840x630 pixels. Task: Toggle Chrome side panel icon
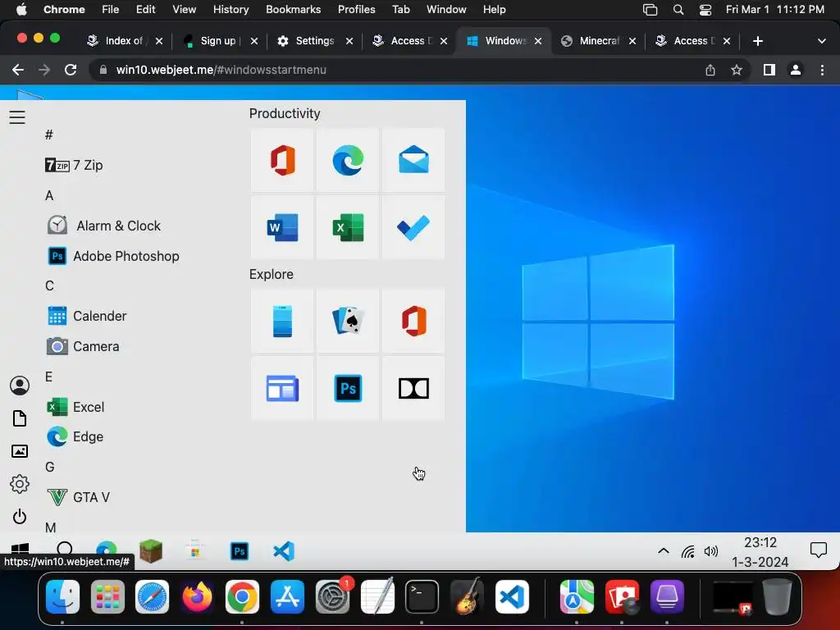769,70
